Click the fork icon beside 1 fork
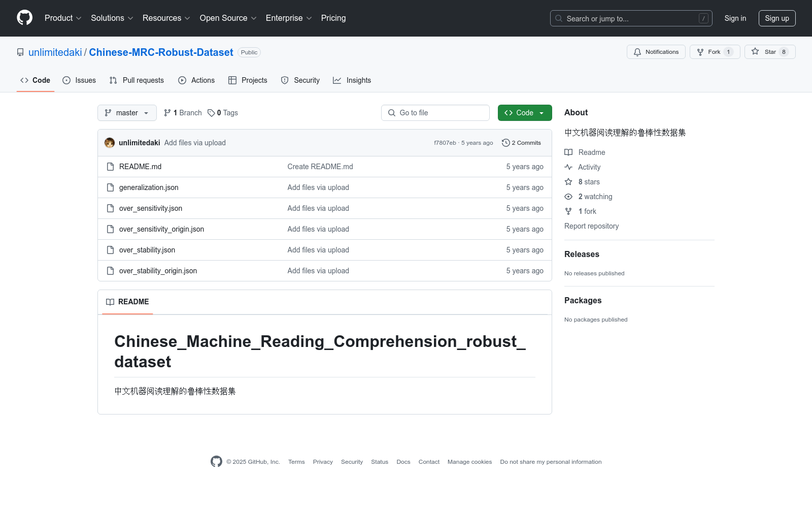The height and width of the screenshot is (508, 812). pos(568,211)
